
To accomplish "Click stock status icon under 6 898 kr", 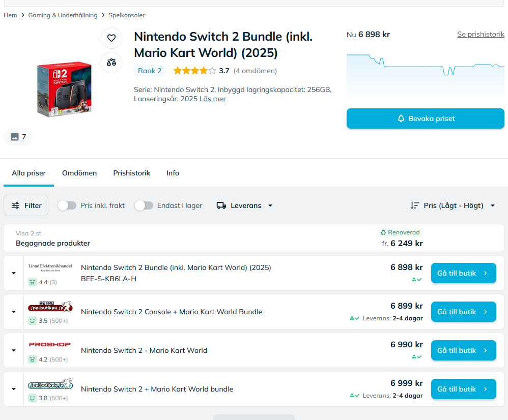I will click(x=417, y=280).
